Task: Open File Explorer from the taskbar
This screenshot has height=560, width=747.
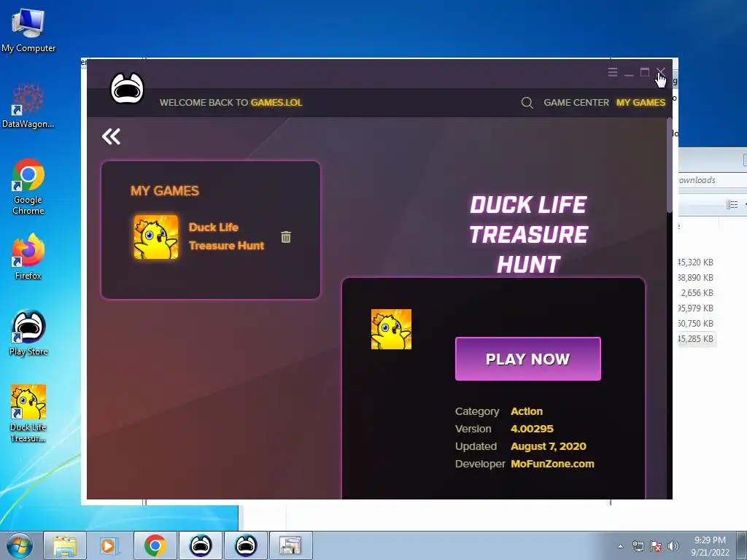Action: pyautogui.click(x=65, y=545)
